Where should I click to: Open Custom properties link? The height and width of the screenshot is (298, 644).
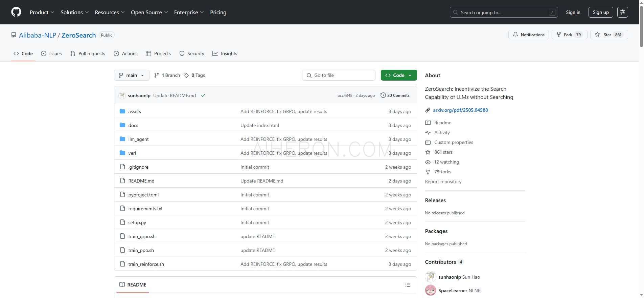pos(454,142)
